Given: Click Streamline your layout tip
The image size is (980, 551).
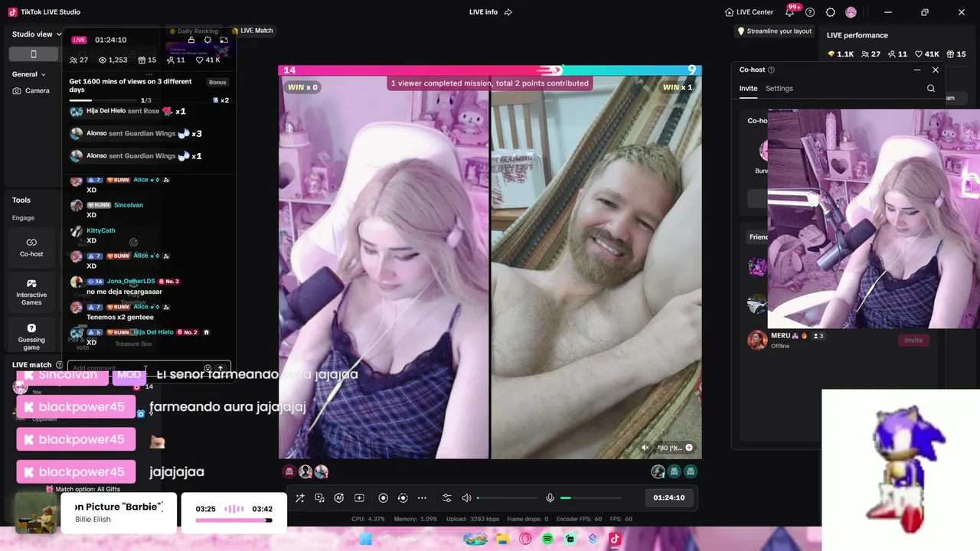Looking at the screenshot, I should click(774, 31).
